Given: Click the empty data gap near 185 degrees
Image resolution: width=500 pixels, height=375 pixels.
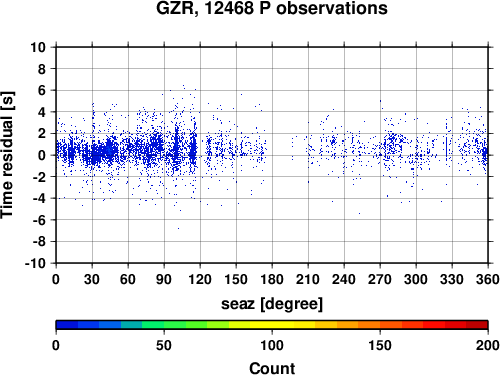Looking at the screenshot, I should point(278,155).
